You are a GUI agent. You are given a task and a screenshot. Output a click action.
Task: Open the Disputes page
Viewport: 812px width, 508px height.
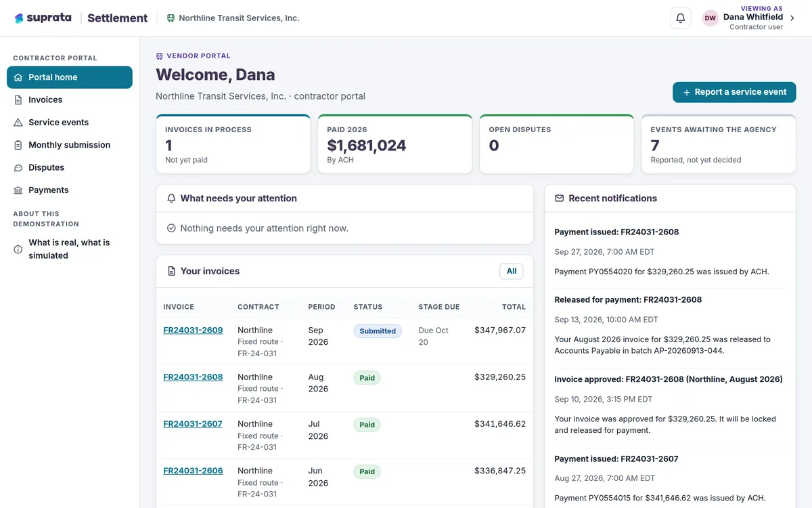click(70, 167)
